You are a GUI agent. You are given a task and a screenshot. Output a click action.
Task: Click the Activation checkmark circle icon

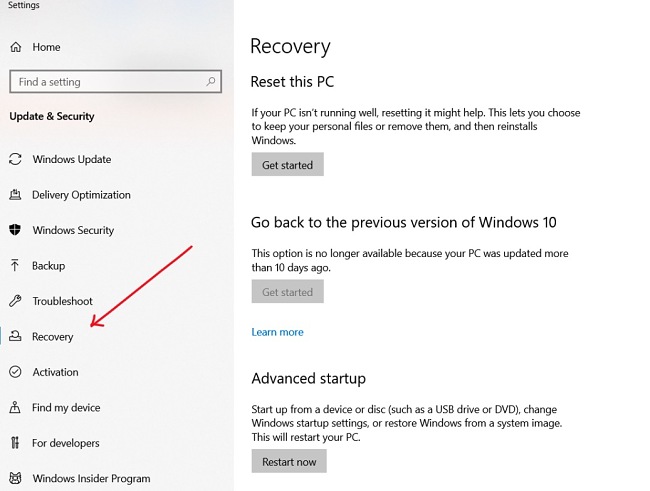[15, 372]
